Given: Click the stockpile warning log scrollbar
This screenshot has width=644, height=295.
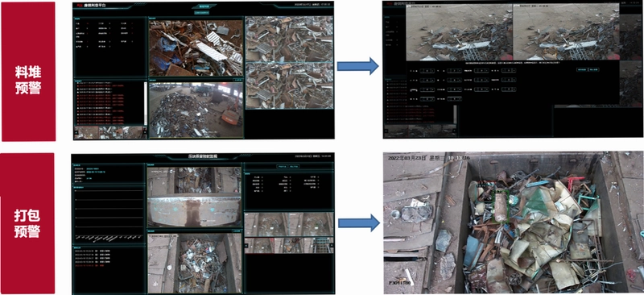Looking at the screenshot, I should (146, 103).
